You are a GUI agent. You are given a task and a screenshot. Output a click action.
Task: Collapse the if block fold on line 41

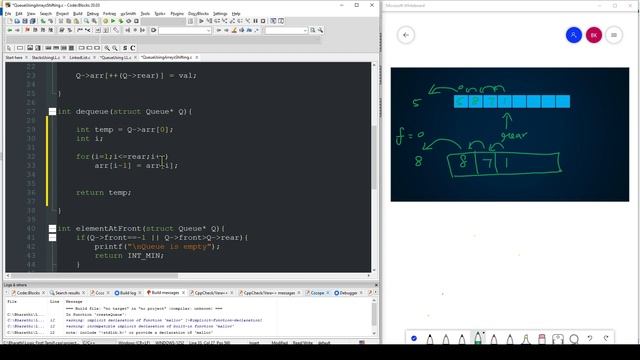click(x=52, y=238)
